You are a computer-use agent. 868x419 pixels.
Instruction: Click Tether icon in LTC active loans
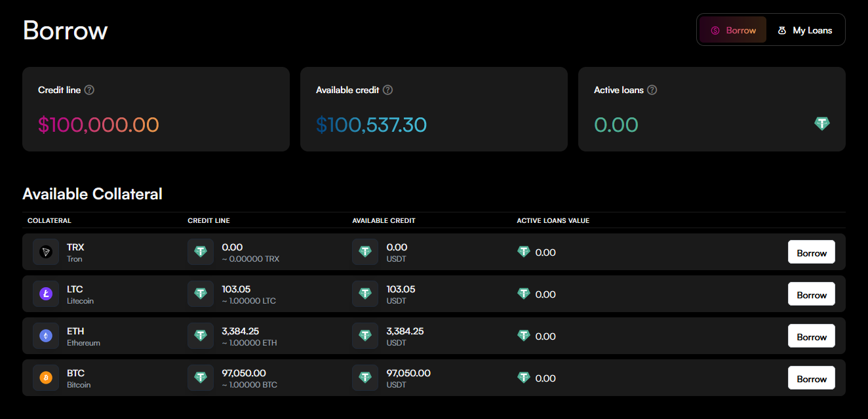[523, 294]
